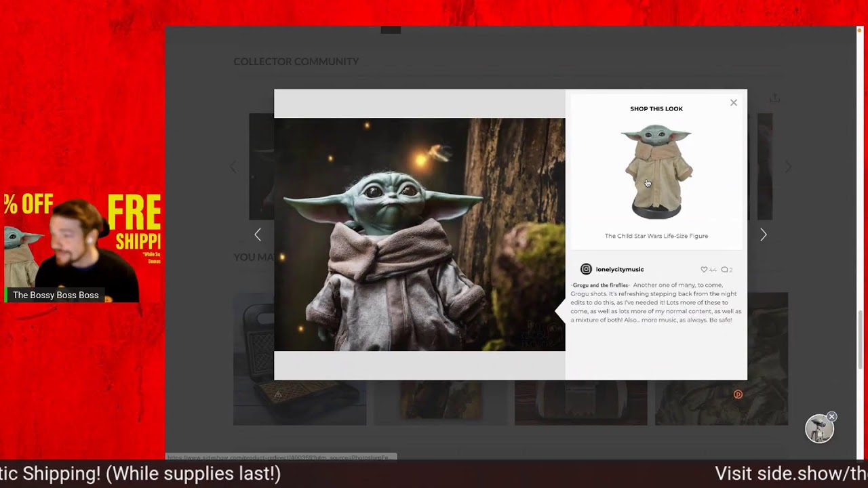Dismiss the floating chat widget with its X
This screenshot has height=488, width=868.
click(832, 416)
